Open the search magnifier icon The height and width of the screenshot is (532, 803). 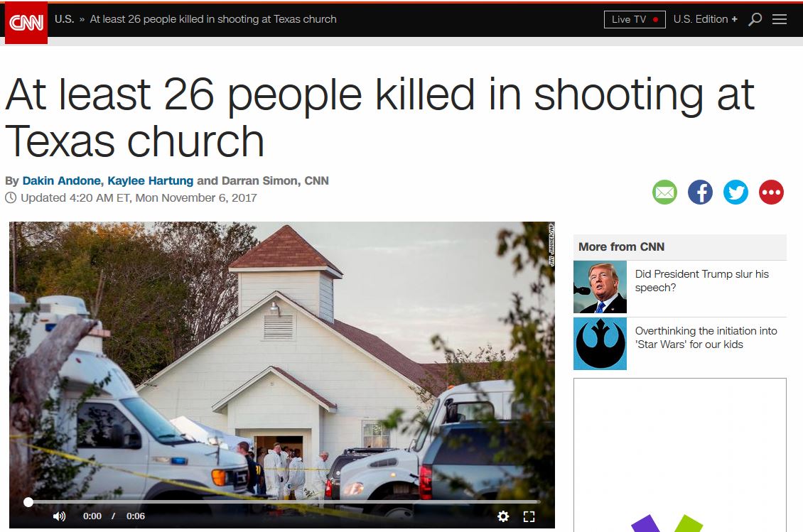[755, 19]
